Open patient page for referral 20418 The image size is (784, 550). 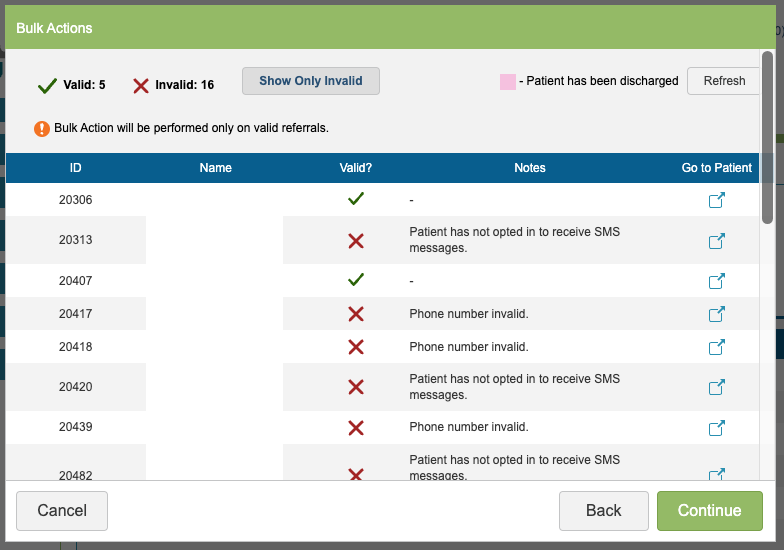point(716,347)
